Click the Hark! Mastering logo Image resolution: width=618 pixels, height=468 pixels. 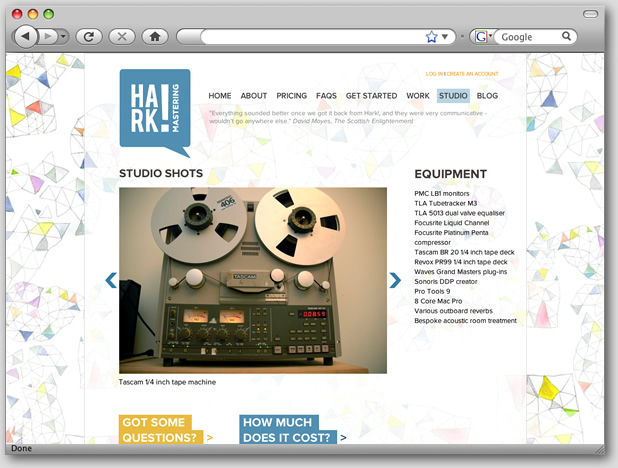[154, 110]
